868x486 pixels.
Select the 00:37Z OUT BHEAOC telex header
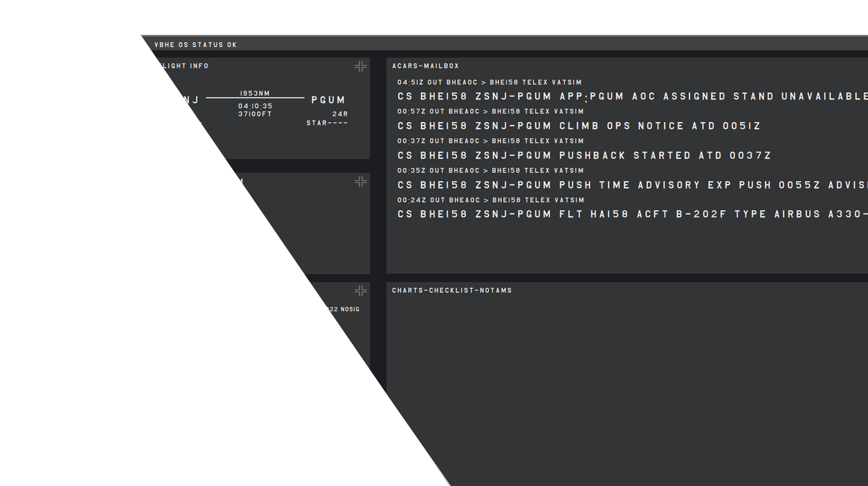(490, 141)
